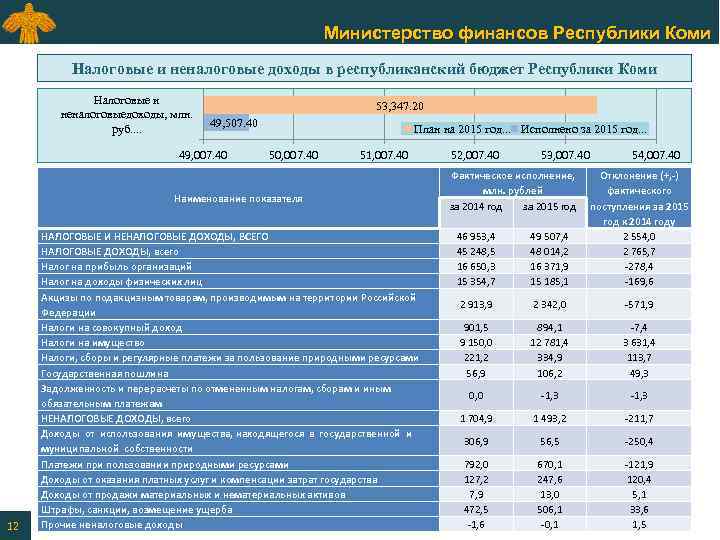Select row 'Платежи при пользовании природными ресурсами'
Image resolution: width=720 pixels, height=540 pixels.
[365, 464]
